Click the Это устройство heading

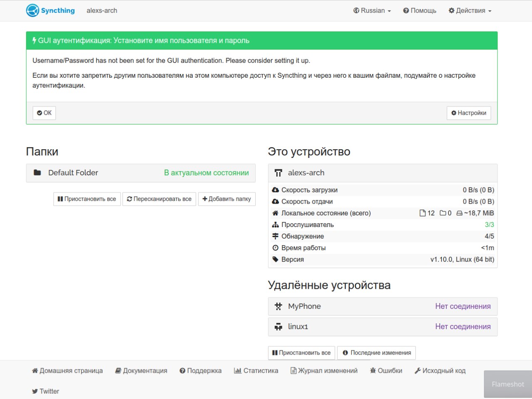(x=309, y=152)
